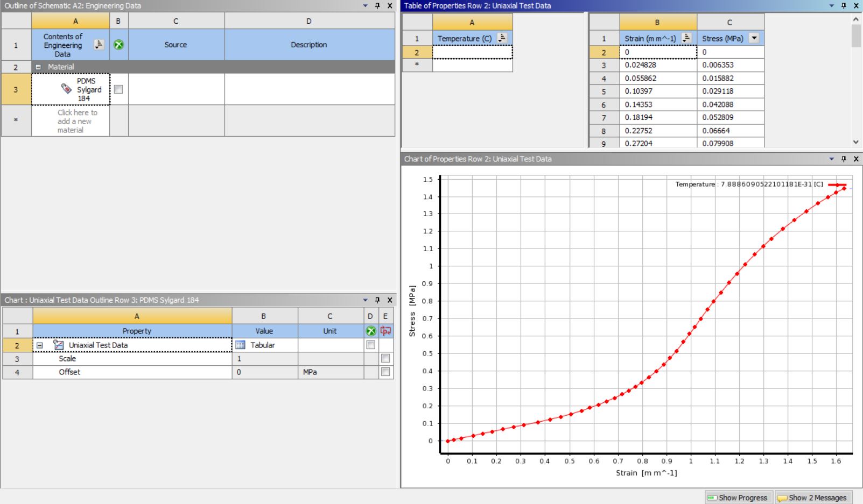Toggle the Scale parameterize checkbox
Image resolution: width=863 pixels, height=504 pixels.
pyautogui.click(x=385, y=358)
